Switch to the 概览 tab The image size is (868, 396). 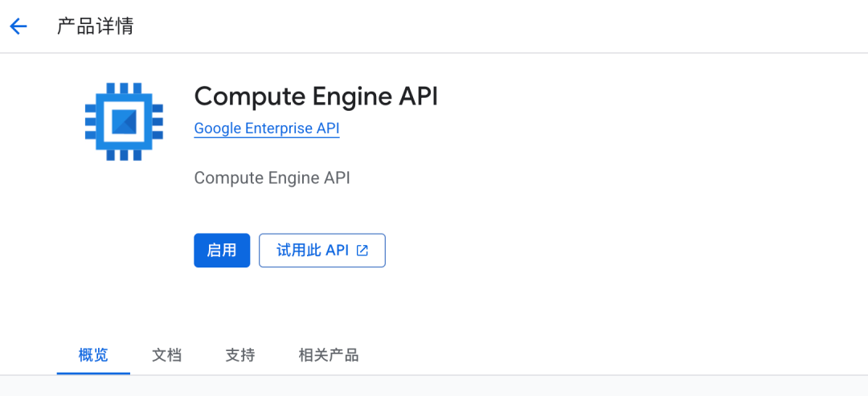pyautogui.click(x=93, y=355)
